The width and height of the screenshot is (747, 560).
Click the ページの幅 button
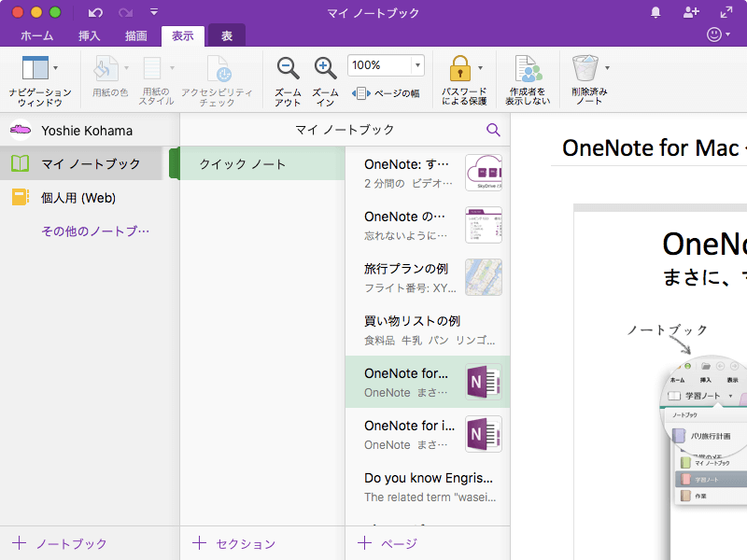pos(386,93)
